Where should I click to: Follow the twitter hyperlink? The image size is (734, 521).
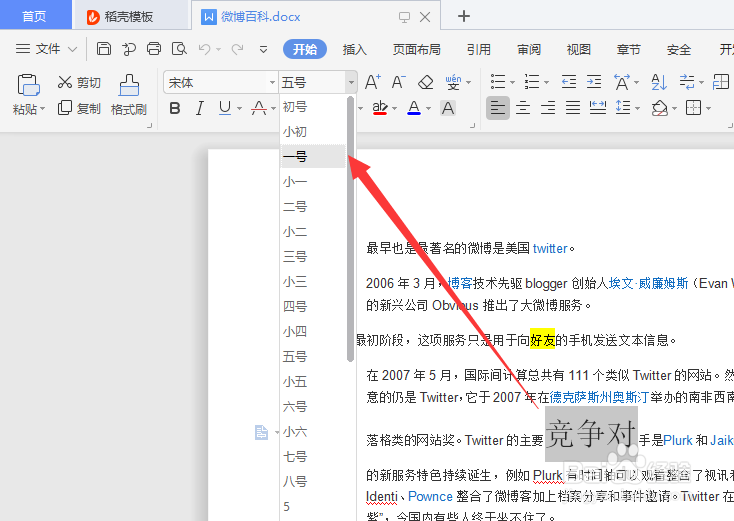(550, 248)
